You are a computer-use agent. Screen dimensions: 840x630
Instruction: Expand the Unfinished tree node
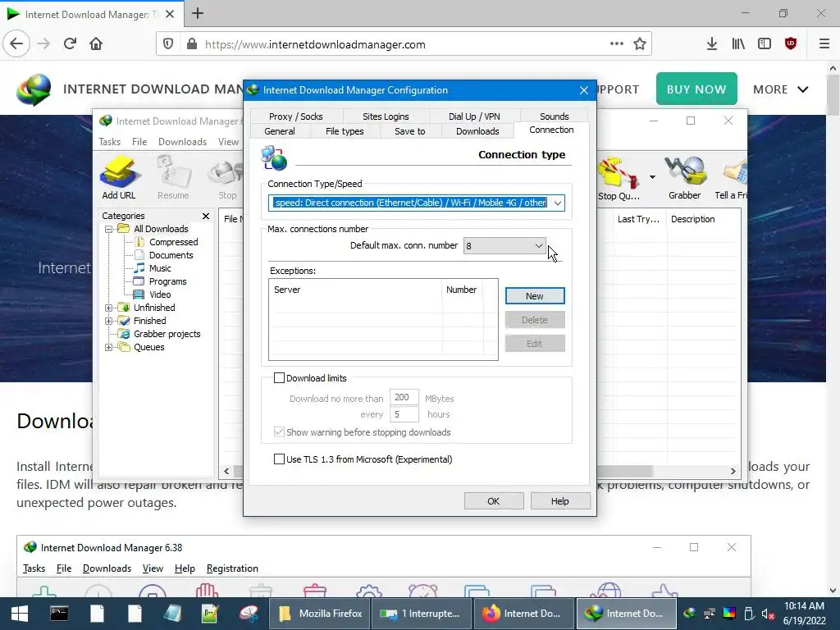(109, 308)
